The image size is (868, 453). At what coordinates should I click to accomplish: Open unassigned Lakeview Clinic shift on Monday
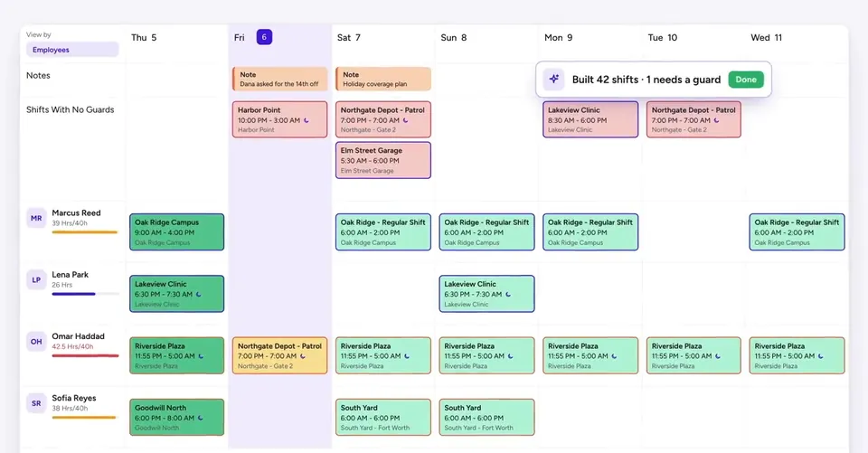click(x=590, y=119)
